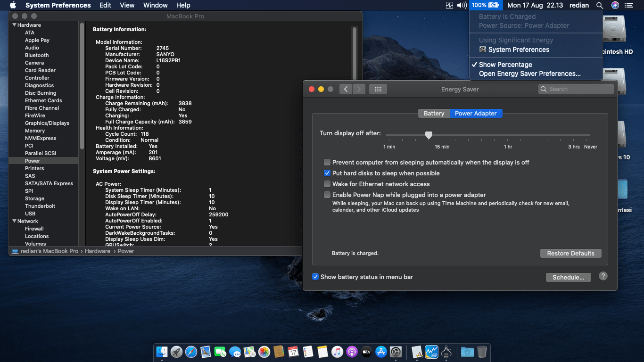
Task: Click in the Energy Saver Search field
Action: point(576,89)
